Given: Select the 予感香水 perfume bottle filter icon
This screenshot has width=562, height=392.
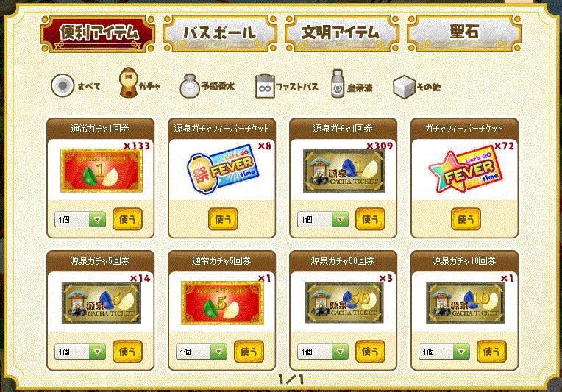Looking at the screenshot, I should [190, 86].
